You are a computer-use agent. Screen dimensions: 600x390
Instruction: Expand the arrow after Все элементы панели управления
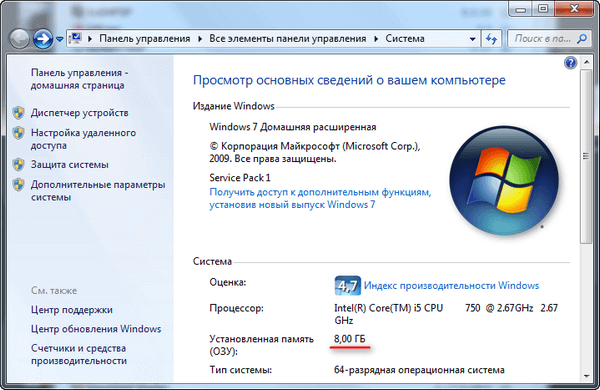(x=376, y=39)
